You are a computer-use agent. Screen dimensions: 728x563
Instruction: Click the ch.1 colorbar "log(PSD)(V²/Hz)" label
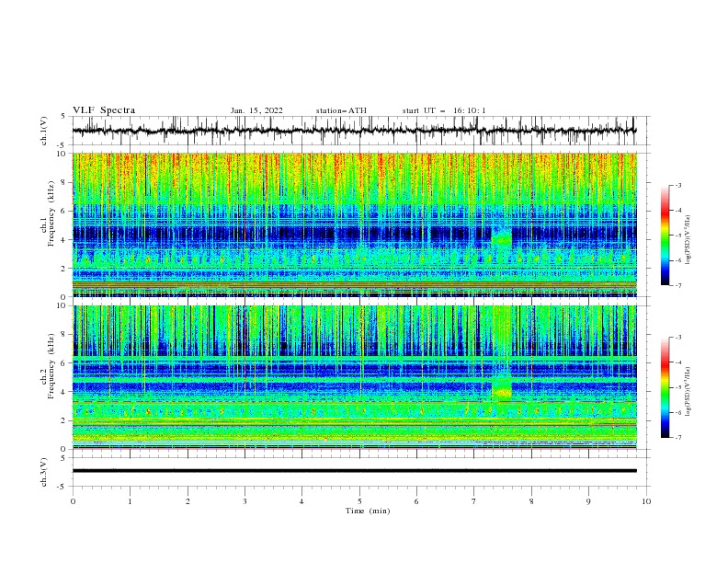pyautogui.click(x=688, y=240)
